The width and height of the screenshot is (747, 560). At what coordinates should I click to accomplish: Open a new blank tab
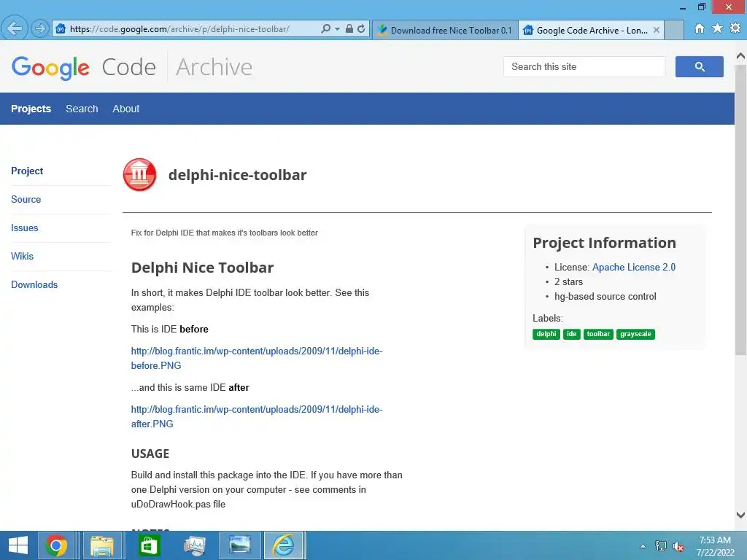674,30
